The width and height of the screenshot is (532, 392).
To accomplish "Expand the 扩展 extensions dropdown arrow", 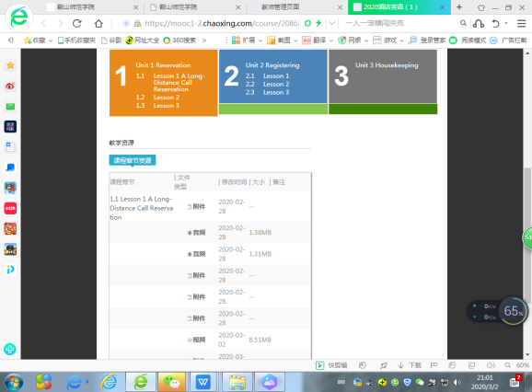I will pyautogui.click(x=260, y=40).
